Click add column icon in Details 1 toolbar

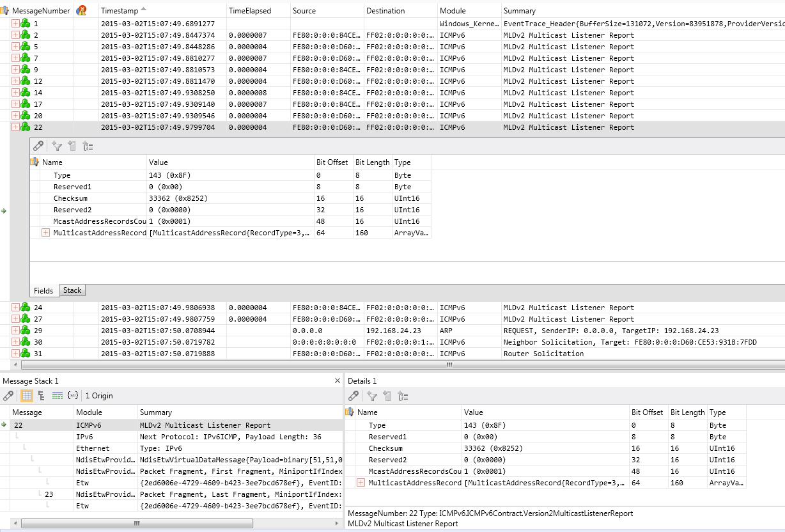(387, 396)
